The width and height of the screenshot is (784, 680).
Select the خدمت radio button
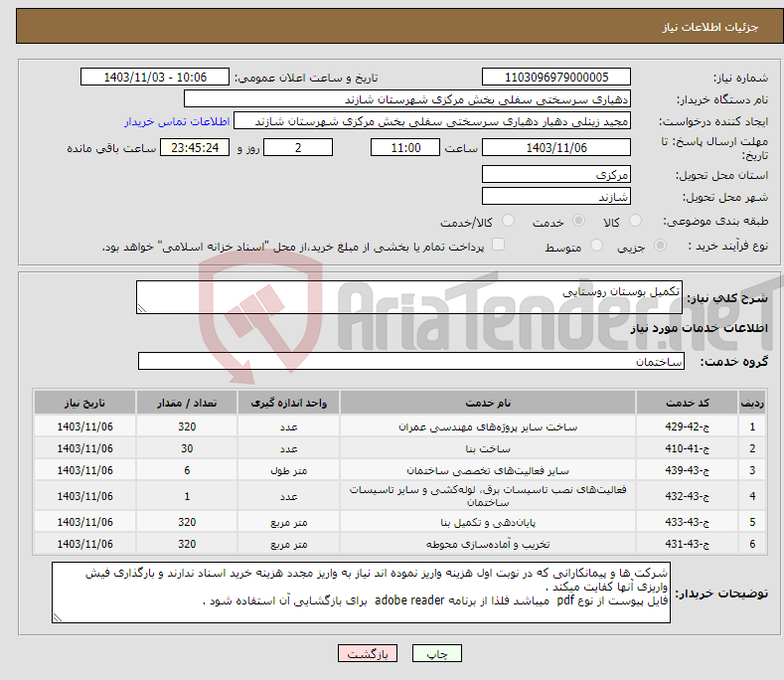[578, 221]
